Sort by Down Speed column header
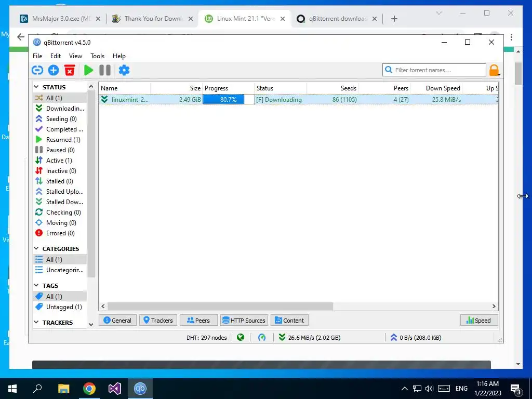This screenshot has width=532, height=399. tap(436, 88)
